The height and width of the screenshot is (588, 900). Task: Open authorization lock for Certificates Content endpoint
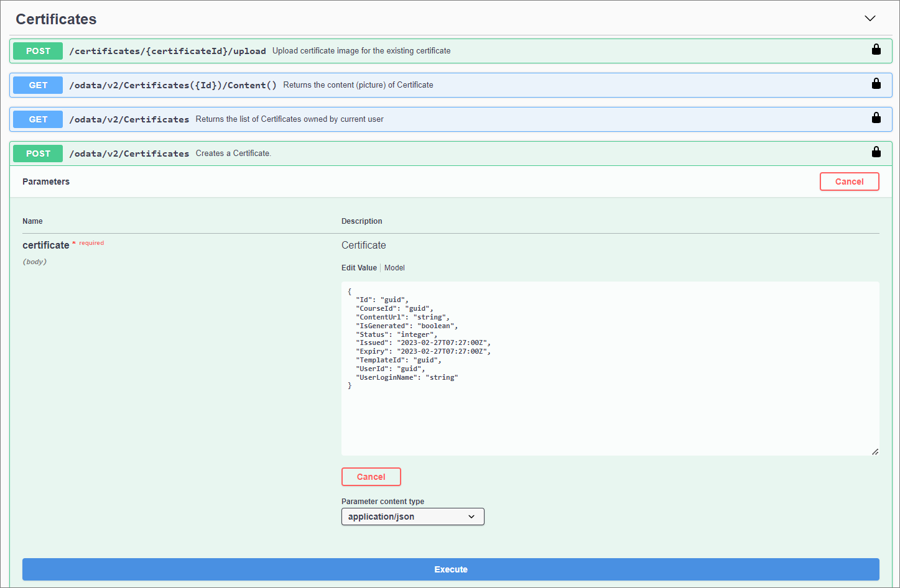point(876,83)
